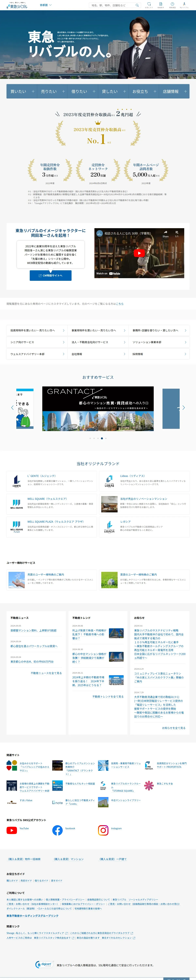196x980 pixels.
Task: Open 事業用物件を買いたい・売りたい方へ link
Action: pos(98,330)
